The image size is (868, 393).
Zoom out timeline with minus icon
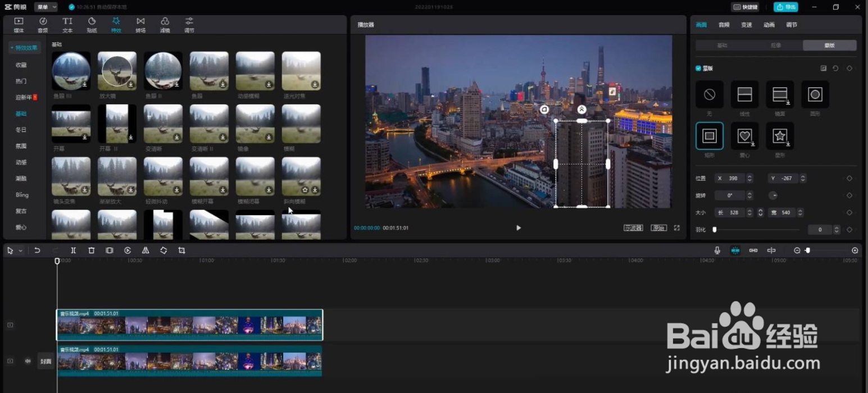[x=797, y=250]
